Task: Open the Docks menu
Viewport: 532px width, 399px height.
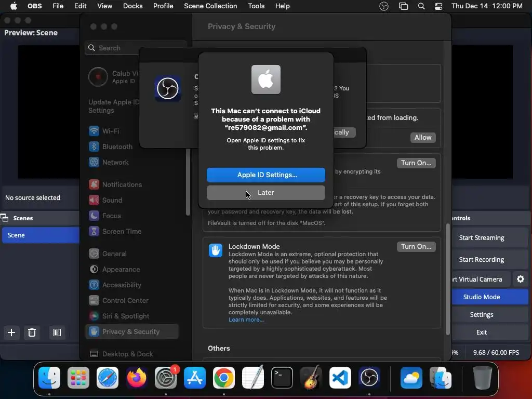Action: [x=132, y=6]
